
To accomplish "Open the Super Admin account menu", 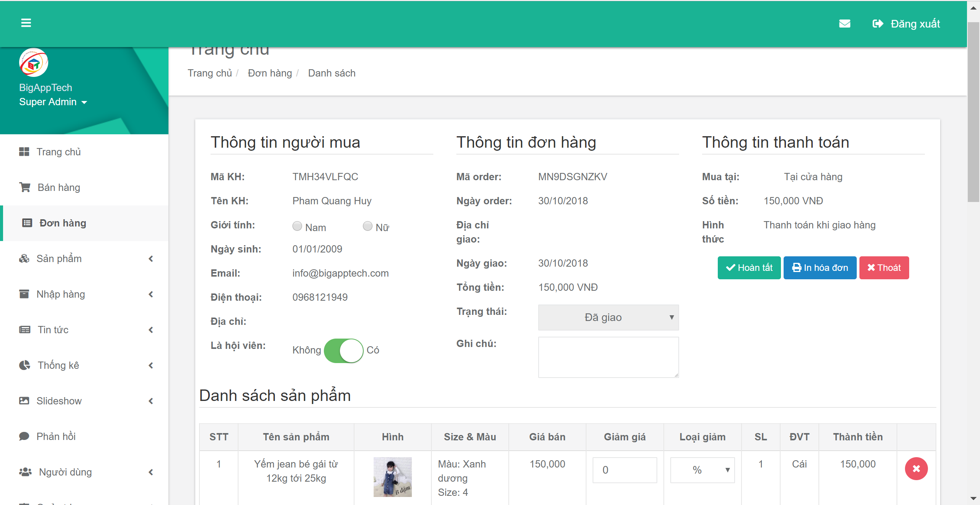I will (x=54, y=102).
